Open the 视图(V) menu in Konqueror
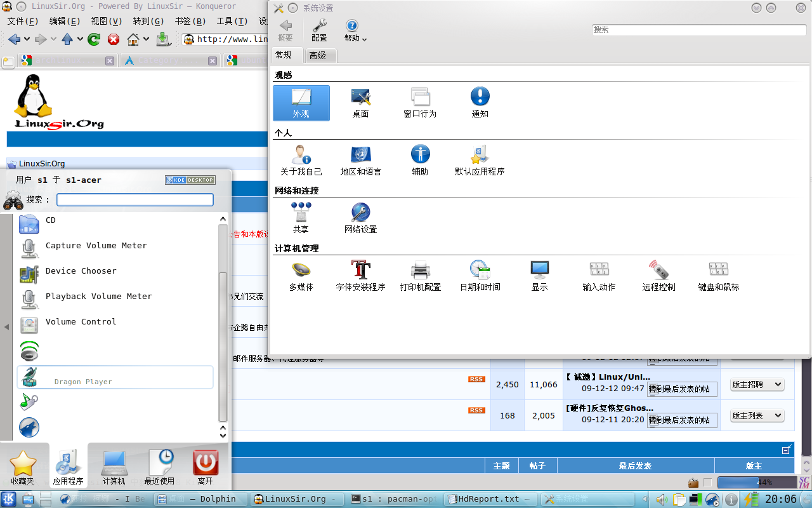Image resolution: width=812 pixels, height=508 pixels. (x=107, y=21)
